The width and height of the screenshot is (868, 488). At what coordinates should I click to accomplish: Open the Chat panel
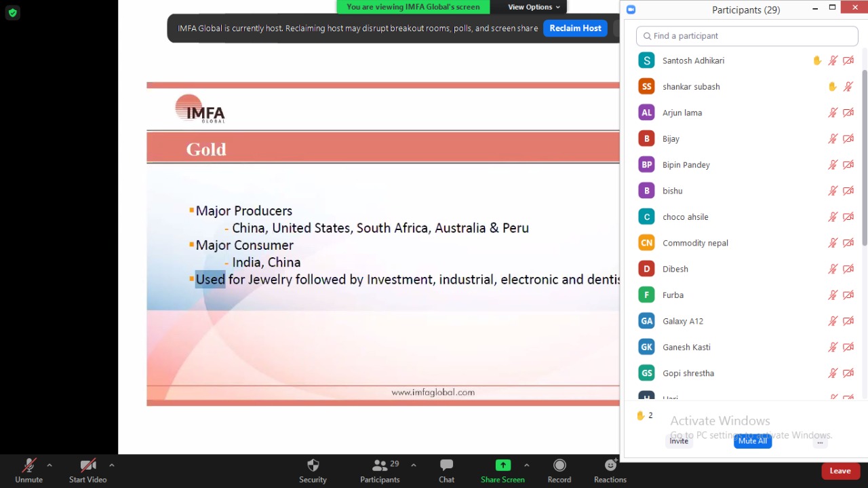446,470
